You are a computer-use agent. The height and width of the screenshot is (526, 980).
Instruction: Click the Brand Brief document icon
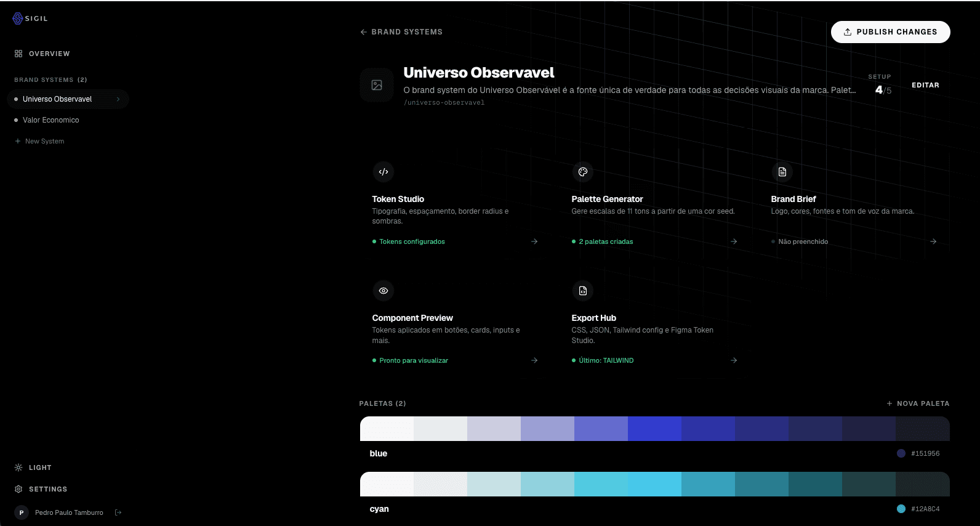[782, 172]
